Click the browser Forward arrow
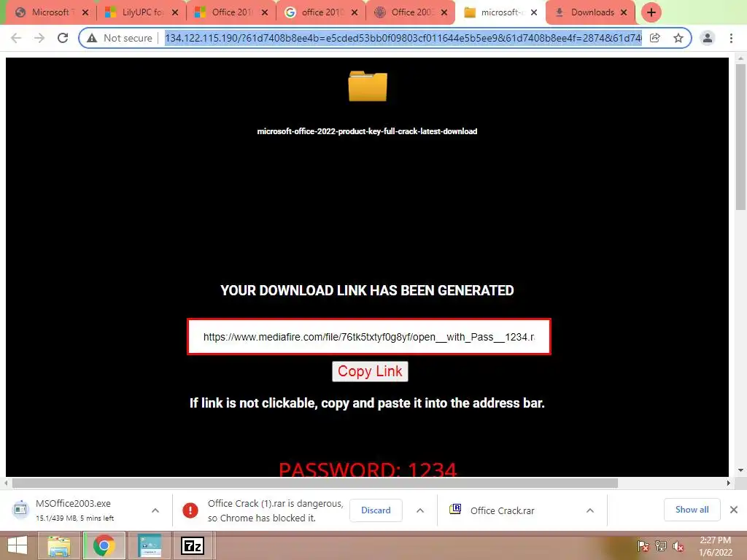Image resolution: width=747 pixels, height=560 pixels. point(39,38)
